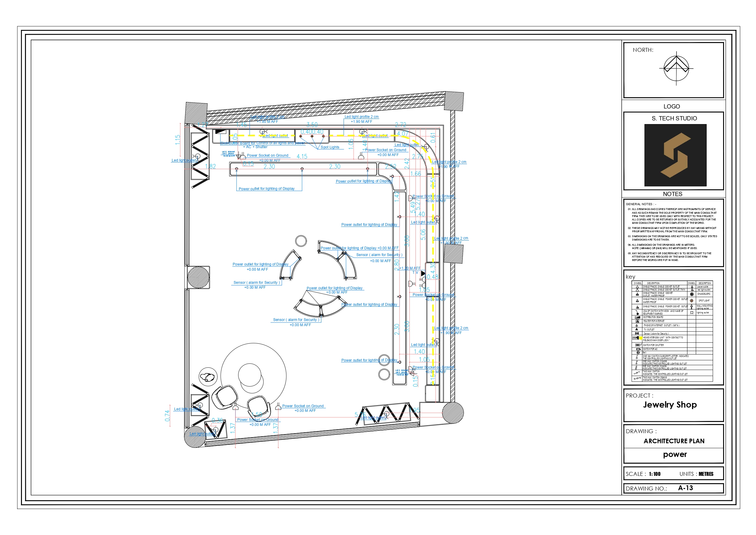This screenshot has width=756, height=535.
Task: Click the gold S. Tech Studio logo image
Action: 675,155
